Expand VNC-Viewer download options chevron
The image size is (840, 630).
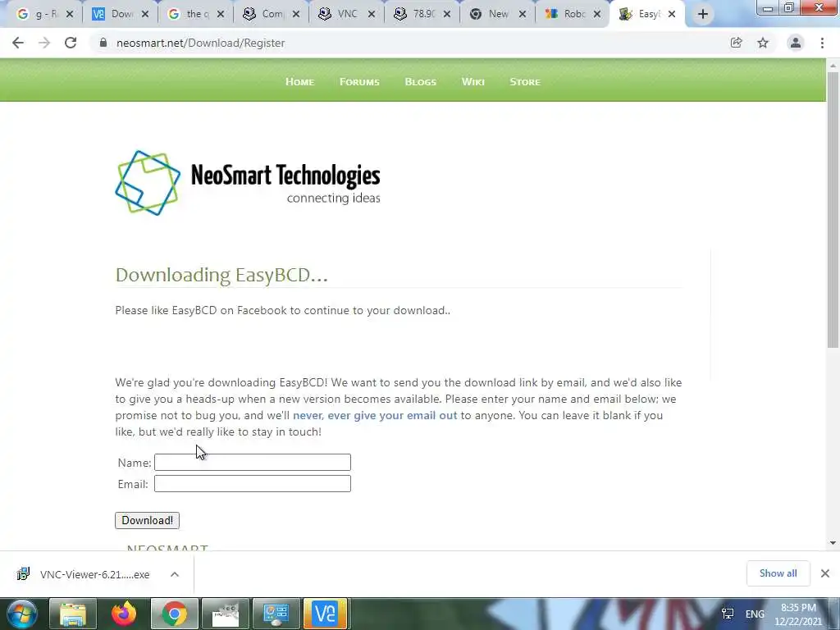pyautogui.click(x=175, y=574)
